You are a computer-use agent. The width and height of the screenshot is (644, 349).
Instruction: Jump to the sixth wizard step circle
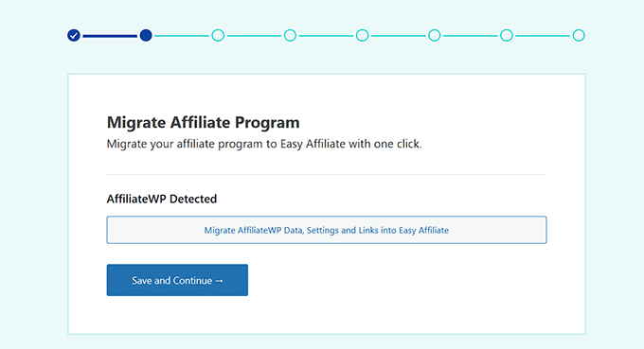point(435,36)
